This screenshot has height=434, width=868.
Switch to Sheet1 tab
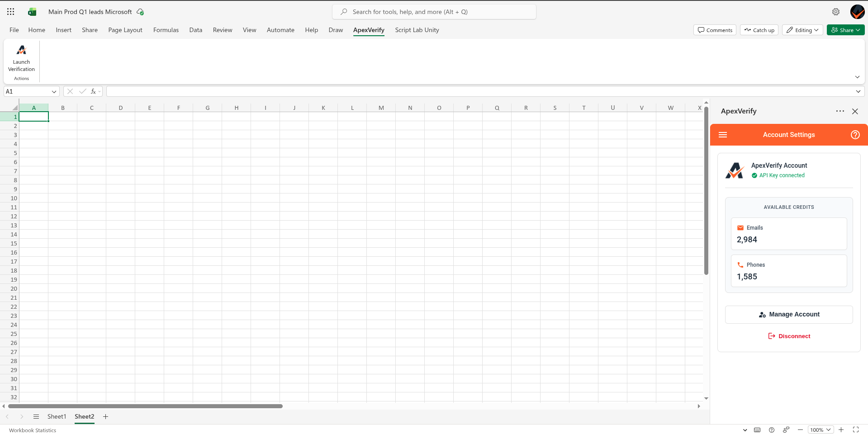point(57,416)
